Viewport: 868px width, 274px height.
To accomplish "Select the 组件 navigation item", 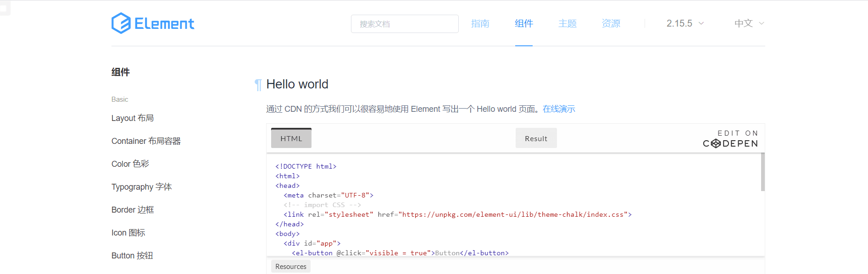I will click(x=523, y=23).
